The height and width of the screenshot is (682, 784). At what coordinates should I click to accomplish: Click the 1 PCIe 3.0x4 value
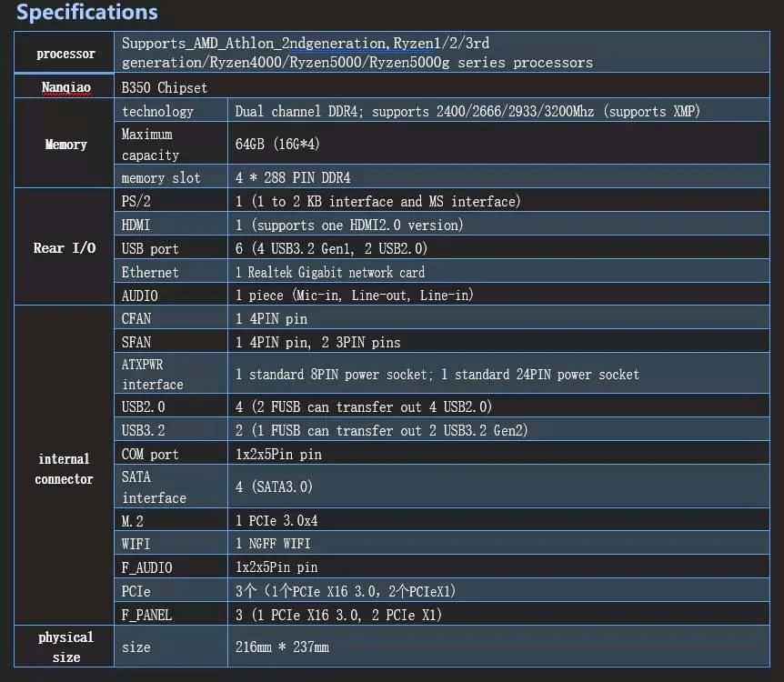(276, 520)
